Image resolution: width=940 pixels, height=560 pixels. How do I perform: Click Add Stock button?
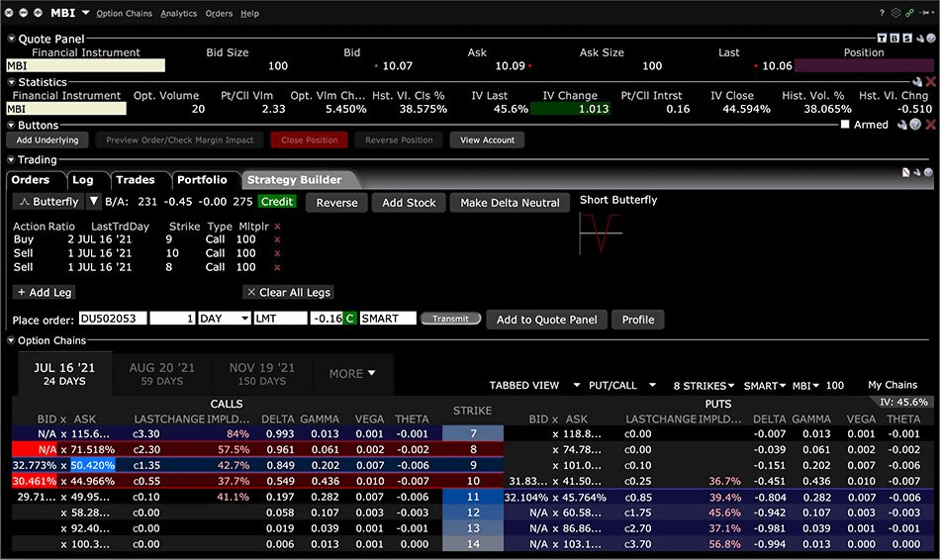[409, 203]
